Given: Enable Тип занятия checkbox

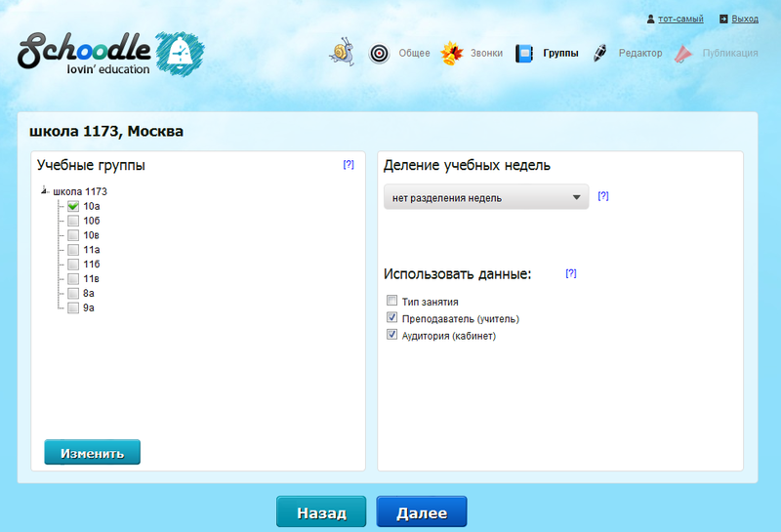Looking at the screenshot, I should click(392, 301).
